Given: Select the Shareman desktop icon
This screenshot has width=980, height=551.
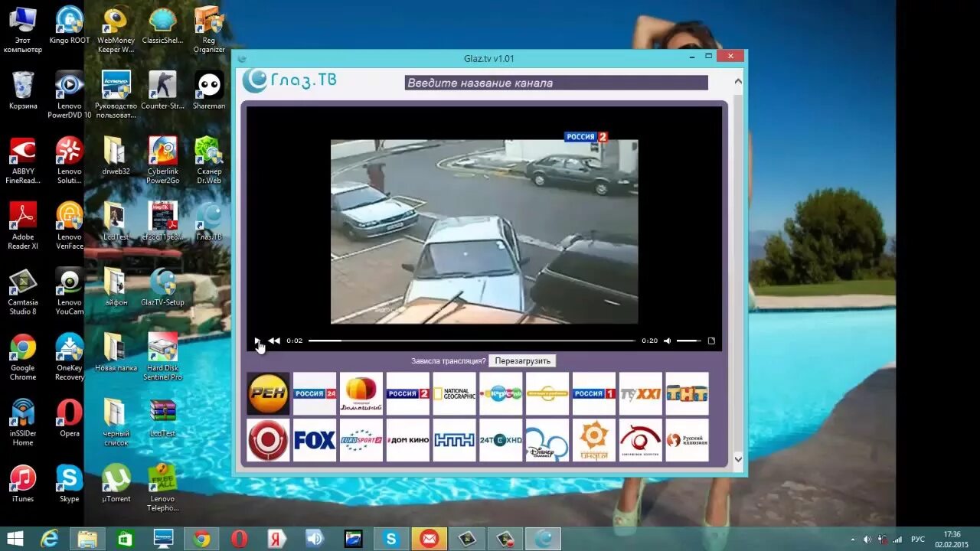Looking at the screenshot, I should (209, 91).
